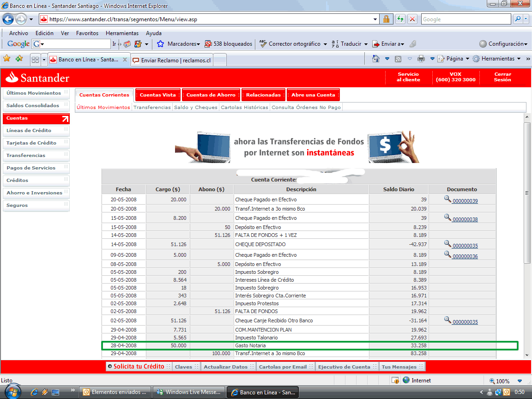Expand the tab list dropdown beside Quick Tabs
Viewport: 532px width, 399px height.
44,60
